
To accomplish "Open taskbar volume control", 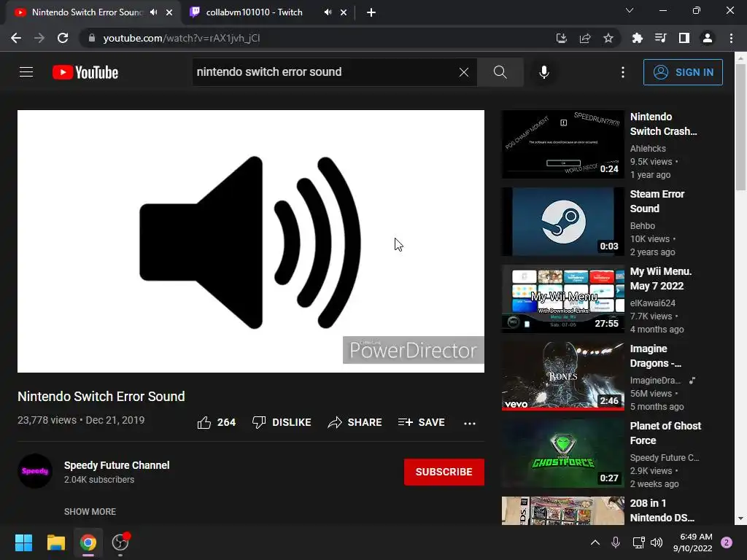I will 657,542.
